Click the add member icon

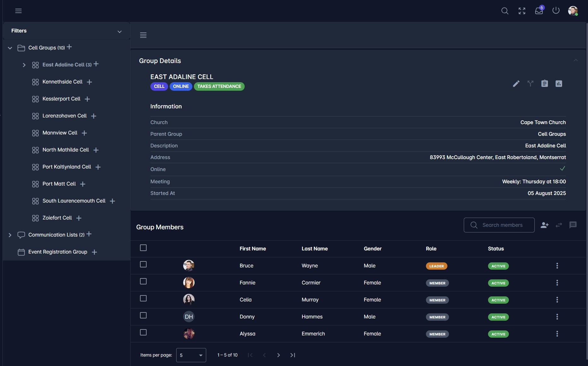(x=544, y=225)
